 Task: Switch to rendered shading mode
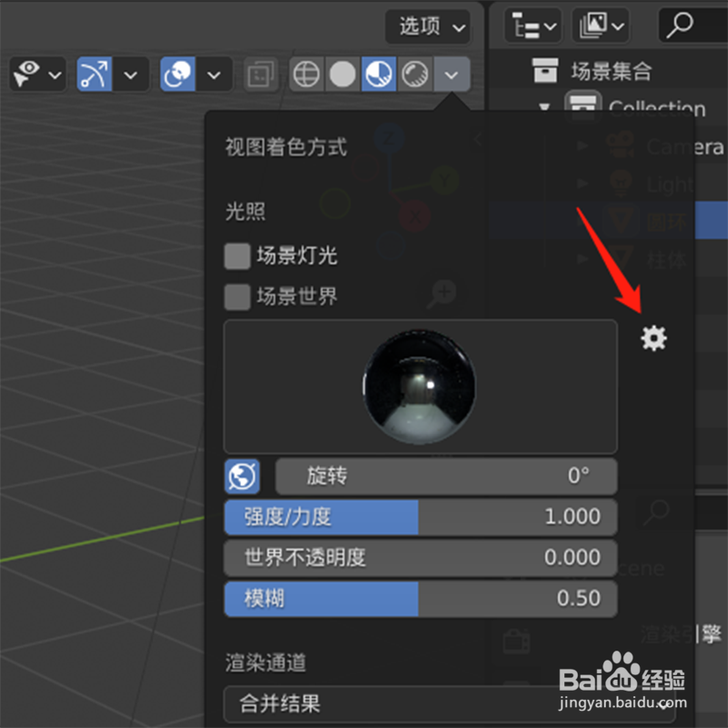pyautogui.click(x=415, y=74)
